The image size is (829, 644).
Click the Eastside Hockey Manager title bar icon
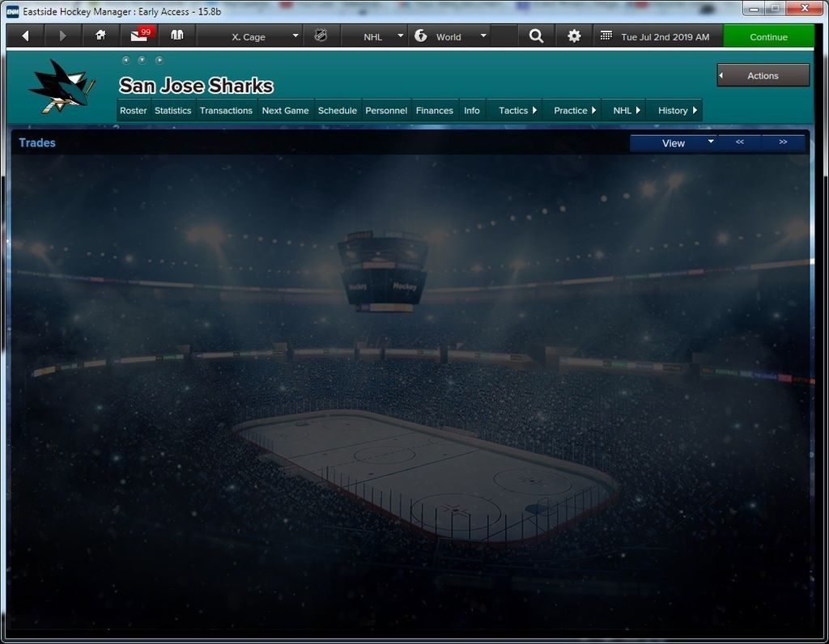pyautogui.click(x=13, y=11)
